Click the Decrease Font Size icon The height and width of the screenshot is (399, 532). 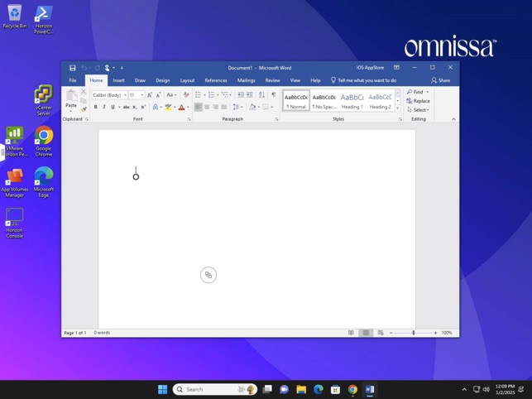158,95
